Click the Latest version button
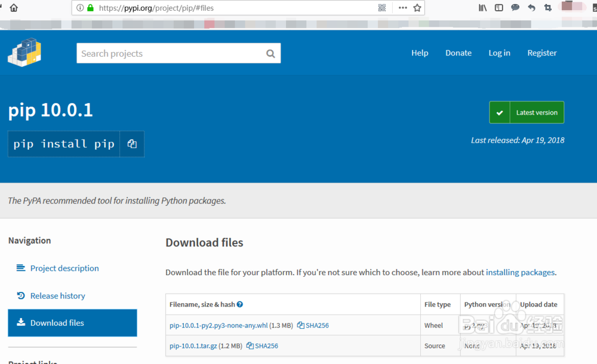Image resolution: width=597 pixels, height=364 pixels. tap(527, 112)
